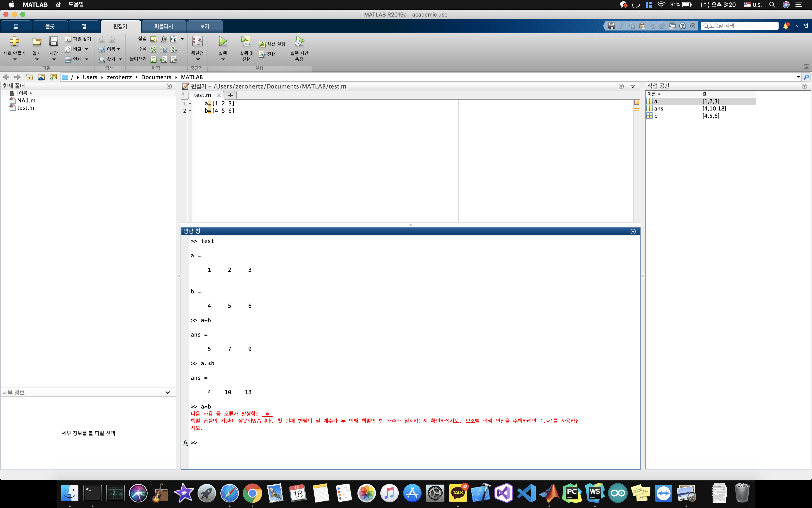Open the 도움말 menu in menu bar
Viewport: 812px width, 508px height.
click(x=76, y=4)
